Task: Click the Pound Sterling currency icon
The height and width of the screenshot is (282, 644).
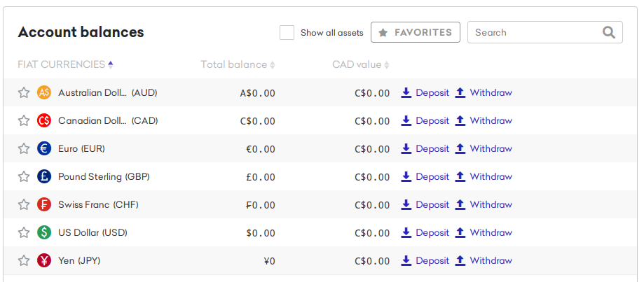Action: tap(44, 176)
